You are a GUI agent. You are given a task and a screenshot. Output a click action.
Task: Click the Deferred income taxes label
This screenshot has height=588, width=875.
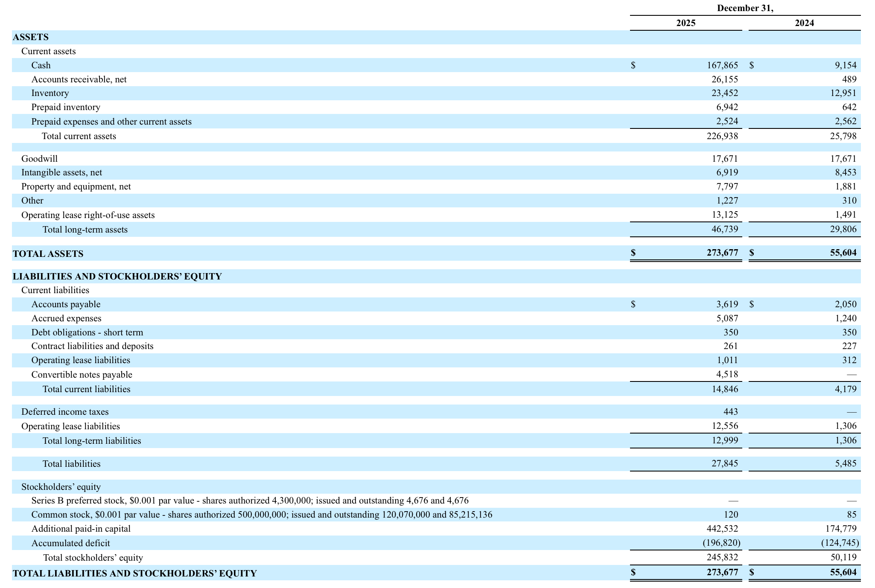point(65,412)
